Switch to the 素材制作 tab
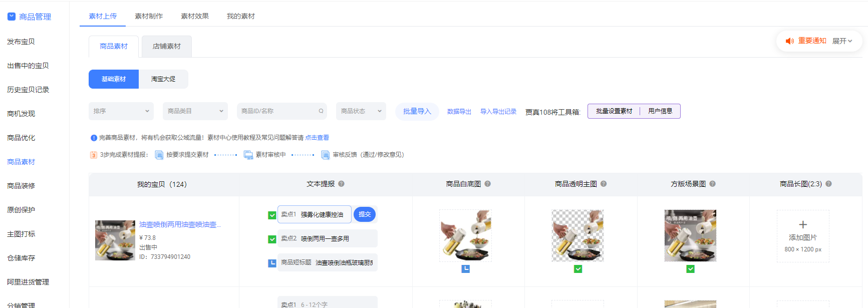The image size is (868, 308). [x=149, y=16]
